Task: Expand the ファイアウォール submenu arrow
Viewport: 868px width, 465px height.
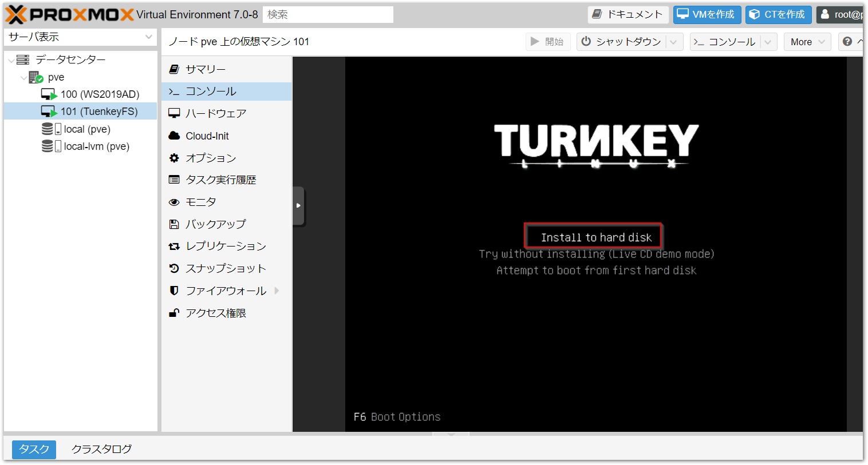Action: (x=277, y=291)
